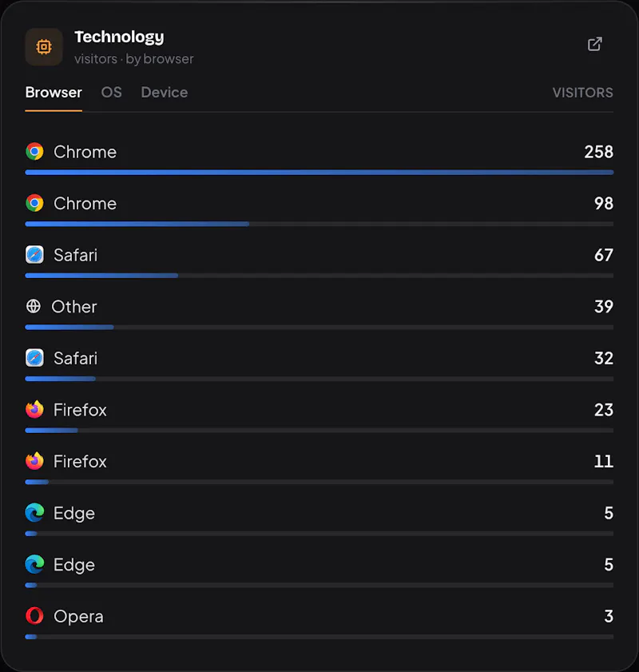Switch to the OS tab
639x672 pixels.
coord(111,92)
